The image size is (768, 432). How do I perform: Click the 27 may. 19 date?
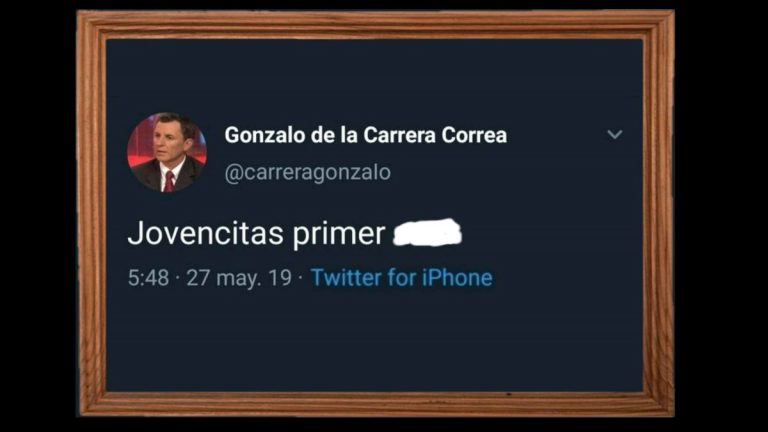[239, 278]
